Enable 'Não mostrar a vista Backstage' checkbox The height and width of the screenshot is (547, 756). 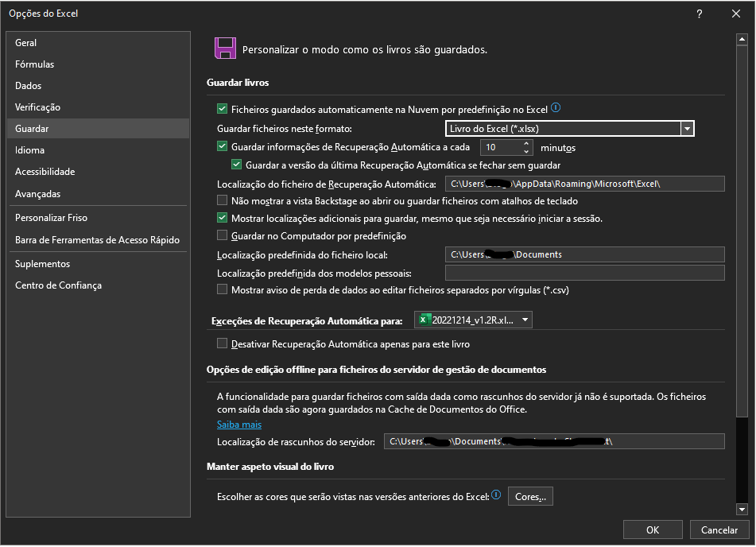pyautogui.click(x=223, y=200)
